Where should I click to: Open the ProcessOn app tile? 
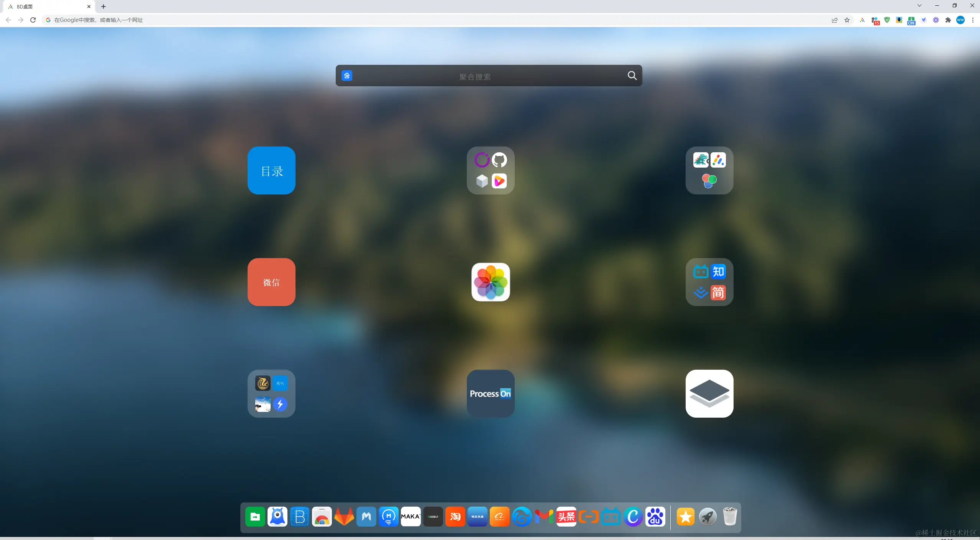pos(490,393)
